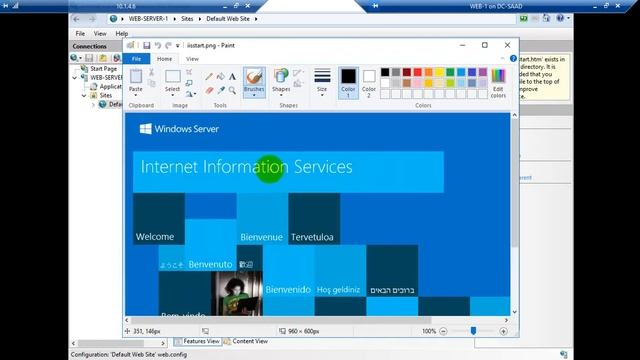This screenshot has height=360, width=640.
Task: Click the Shapes gallery icon
Action: [x=281, y=76]
